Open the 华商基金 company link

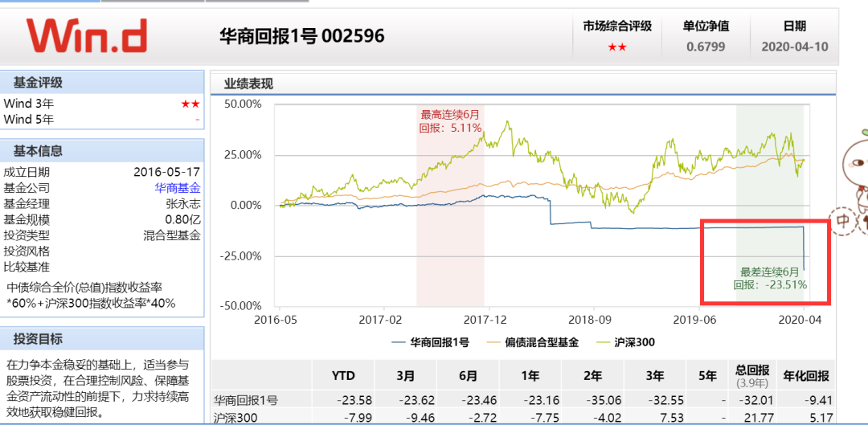tap(177, 188)
